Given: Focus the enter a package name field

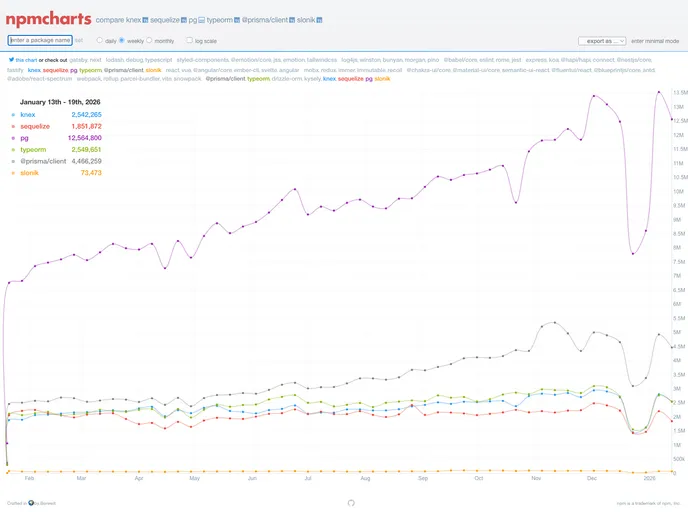Looking at the screenshot, I should [40, 41].
